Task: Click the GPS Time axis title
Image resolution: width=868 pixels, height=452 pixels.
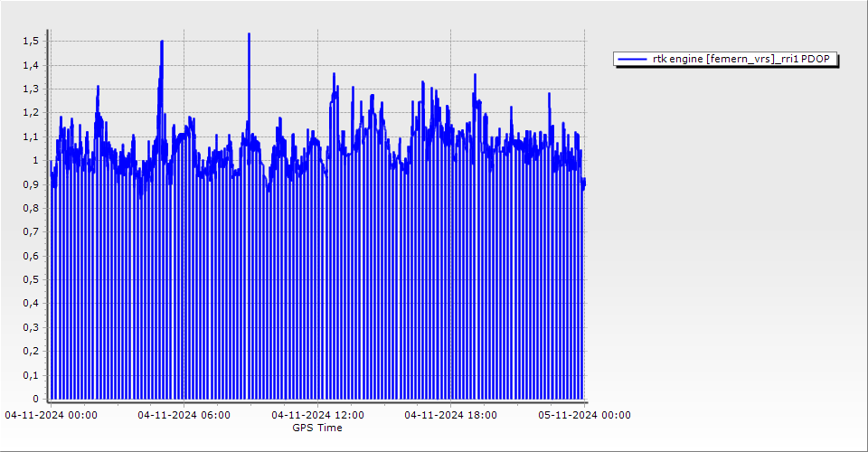Action: pyautogui.click(x=316, y=428)
